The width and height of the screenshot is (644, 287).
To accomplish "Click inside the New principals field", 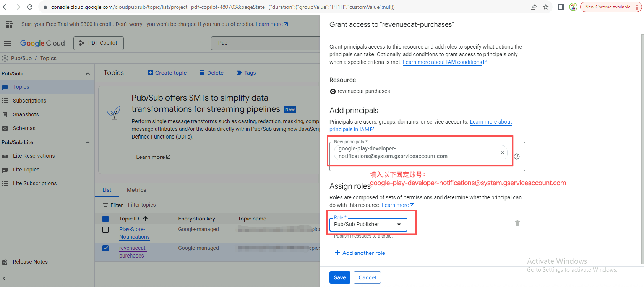I will pyautogui.click(x=427, y=157).
